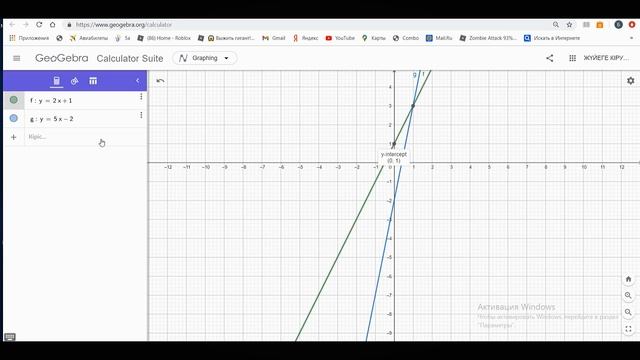Open the Авиабилеты bookmark
The width and height of the screenshot is (640, 360).
coord(89,38)
